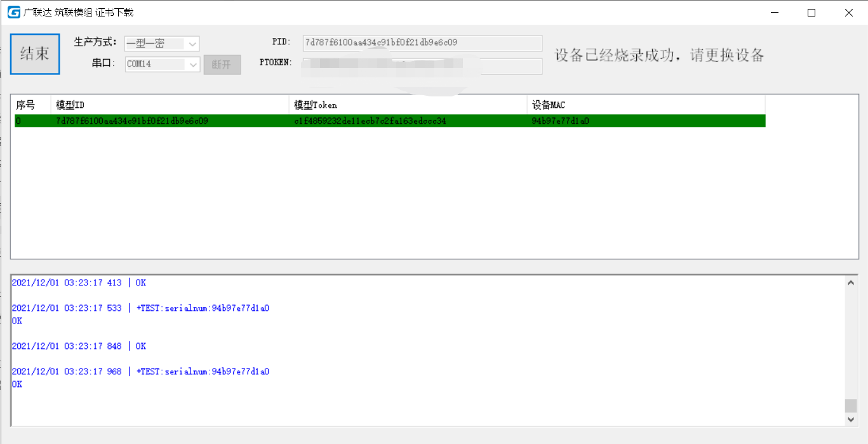Click the 断开 button
The height and width of the screenshot is (444, 868).
pyautogui.click(x=222, y=64)
